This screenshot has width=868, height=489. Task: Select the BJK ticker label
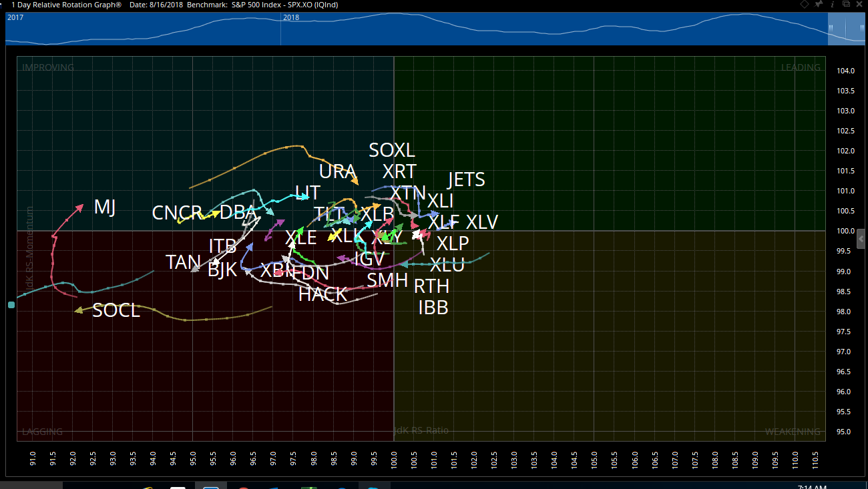click(x=222, y=270)
